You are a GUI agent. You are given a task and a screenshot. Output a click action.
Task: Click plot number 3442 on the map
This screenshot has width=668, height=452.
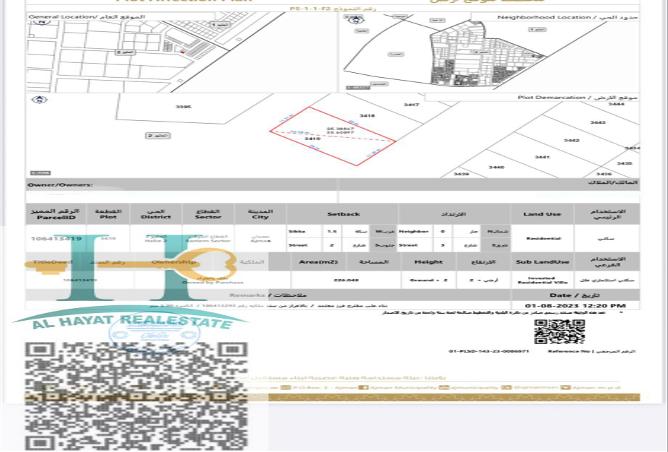[571, 140]
